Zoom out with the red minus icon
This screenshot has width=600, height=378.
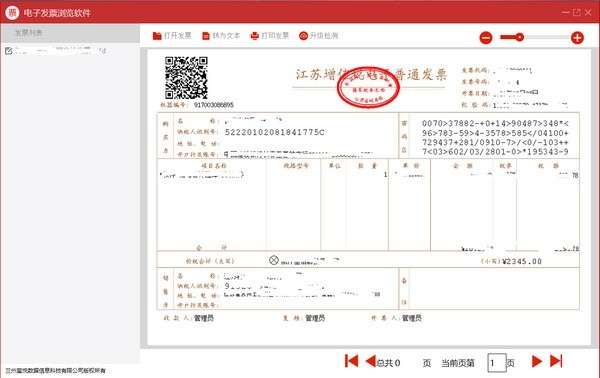486,37
